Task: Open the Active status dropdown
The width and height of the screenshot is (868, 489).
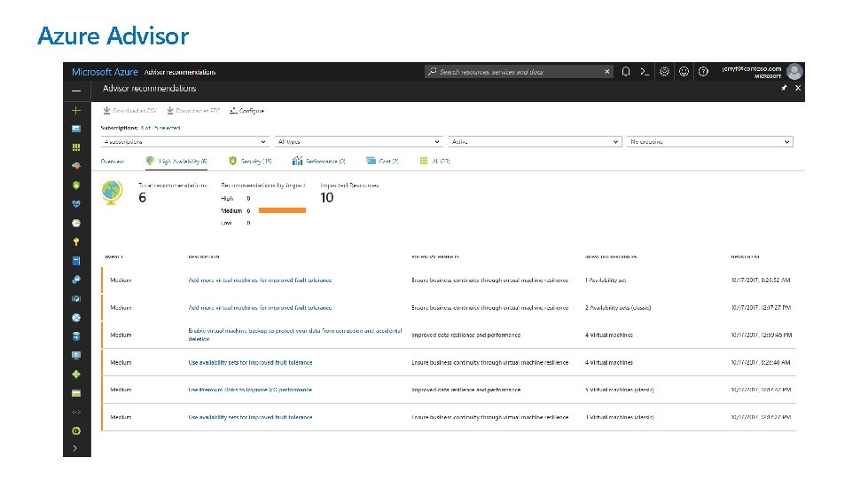Action: pos(535,142)
